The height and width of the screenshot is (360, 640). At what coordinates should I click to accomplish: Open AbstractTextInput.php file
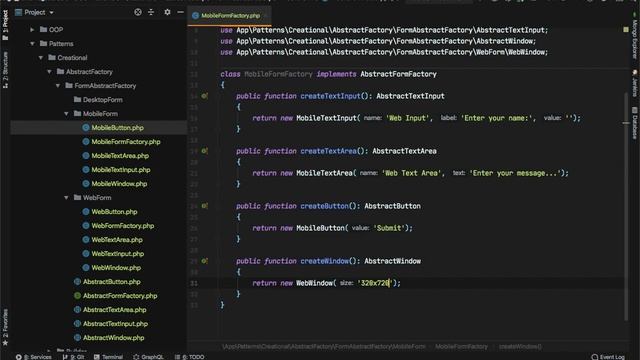(111, 324)
